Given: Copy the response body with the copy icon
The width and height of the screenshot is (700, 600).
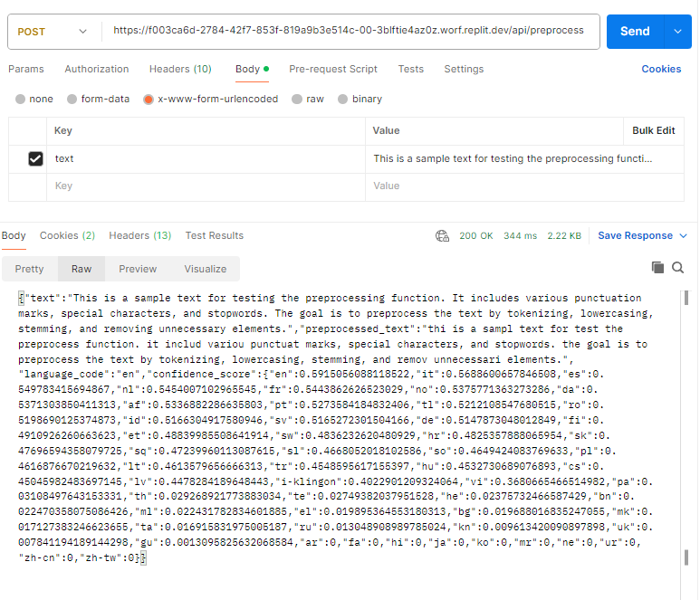Looking at the screenshot, I should click(x=657, y=267).
